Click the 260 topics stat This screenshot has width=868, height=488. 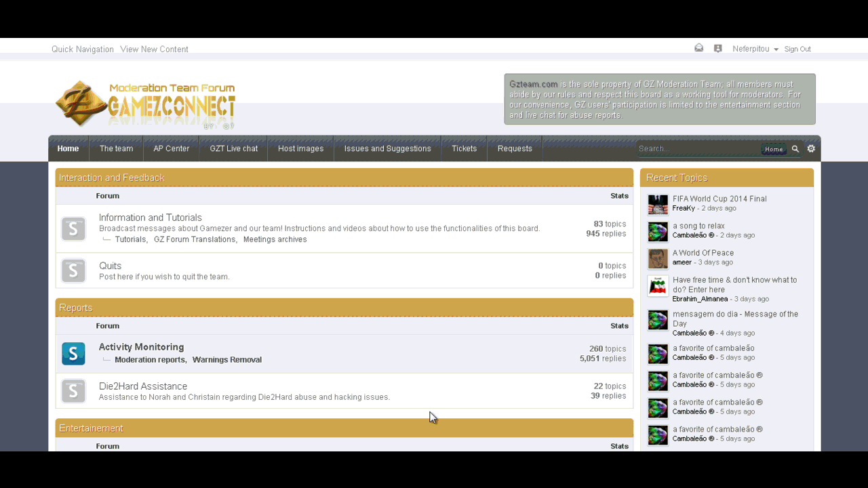pos(608,349)
